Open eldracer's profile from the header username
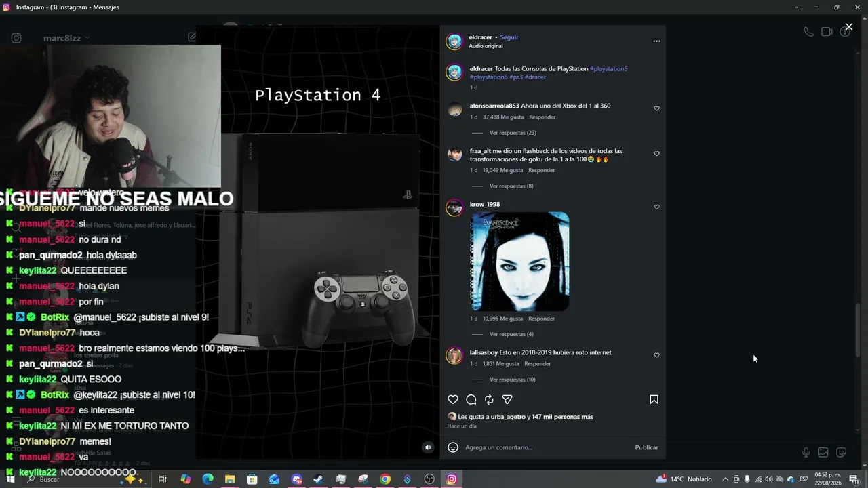Screen dimensions: 868x488 coord(481,37)
